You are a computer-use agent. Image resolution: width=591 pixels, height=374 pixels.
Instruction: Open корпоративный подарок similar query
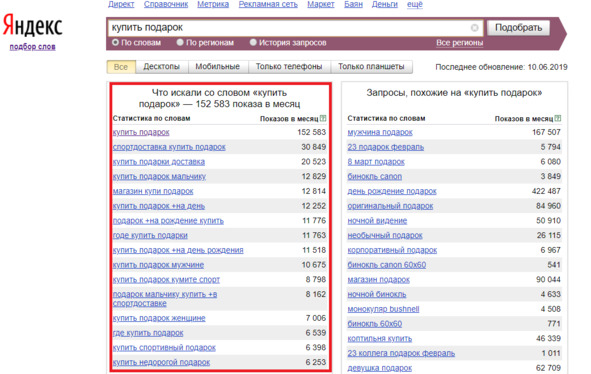[x=392, y=250]
